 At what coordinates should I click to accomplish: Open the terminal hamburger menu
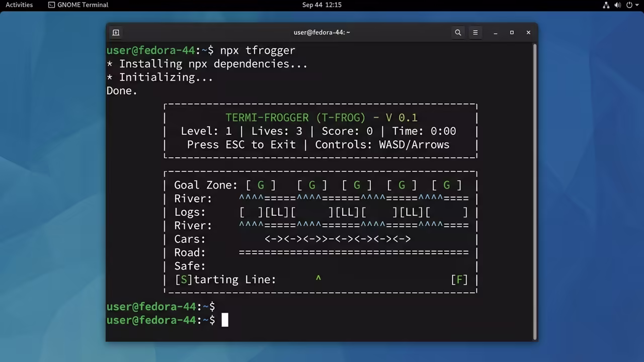pos(475,32)
